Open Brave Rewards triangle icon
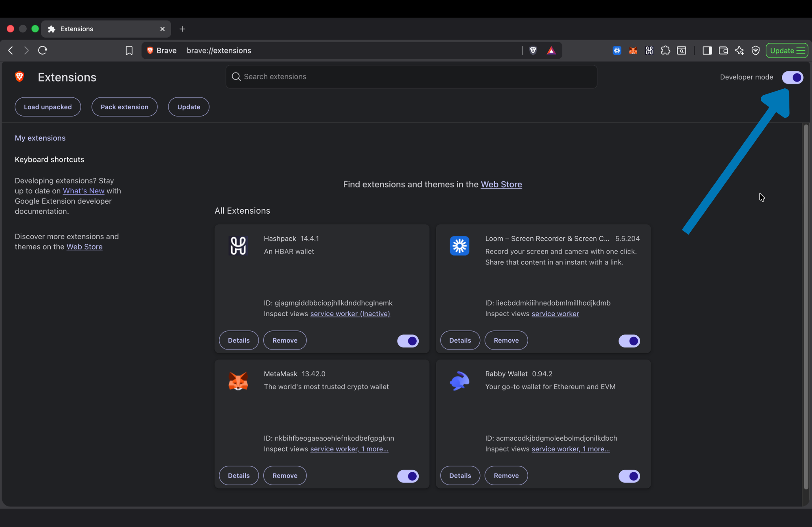 coord(551,50)
